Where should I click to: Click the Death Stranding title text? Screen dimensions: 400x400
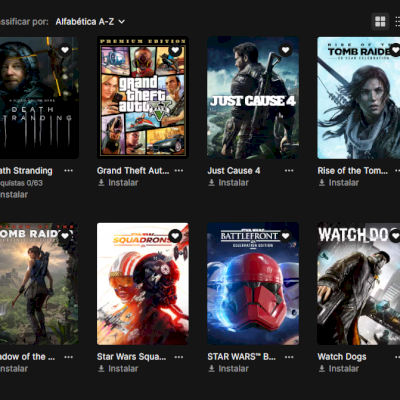26,171
